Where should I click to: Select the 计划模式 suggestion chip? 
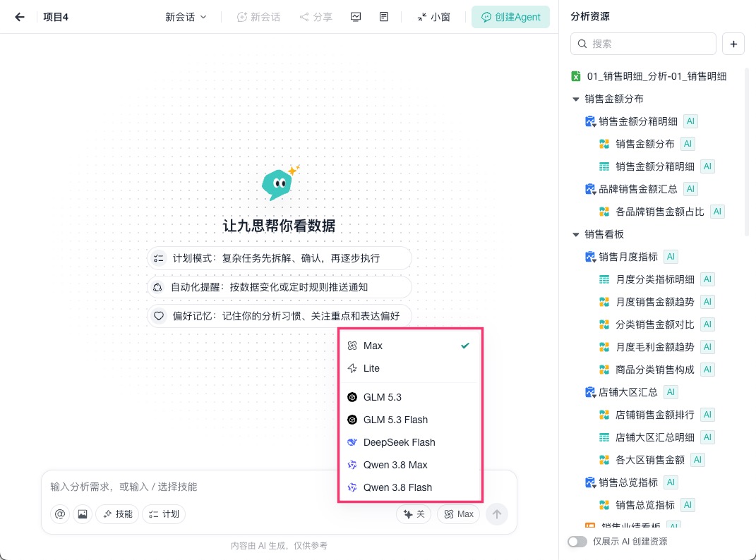click(279, 258)
